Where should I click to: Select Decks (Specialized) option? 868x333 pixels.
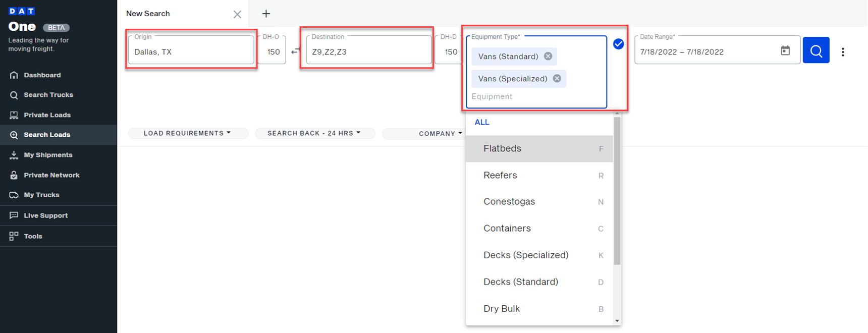(x=539, y=255)
